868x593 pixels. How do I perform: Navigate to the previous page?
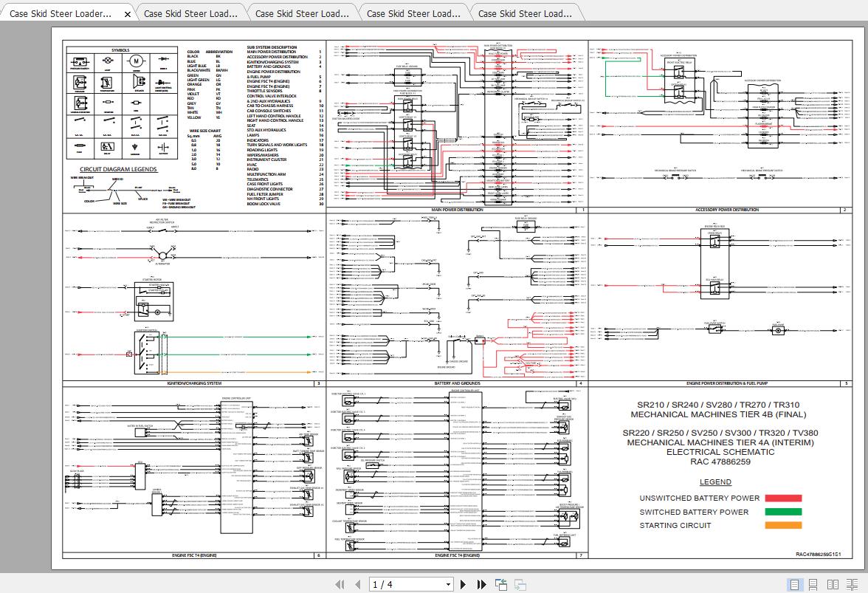(359, 584)
